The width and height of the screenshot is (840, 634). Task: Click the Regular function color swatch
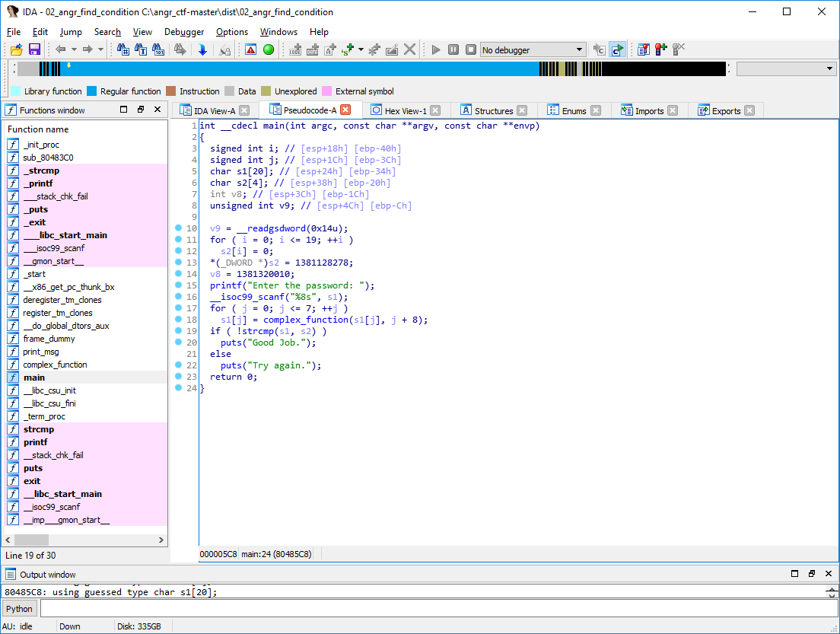point(92,91)
